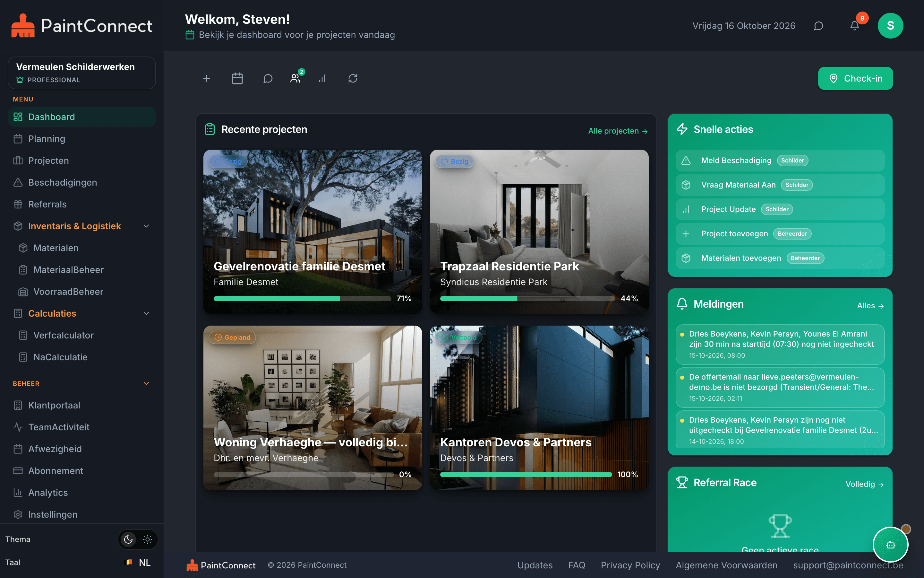Screen dimensions: 924x578
Task: Open notification about 30 min niet ingecheckt
Action: click(x=780, y=344)
